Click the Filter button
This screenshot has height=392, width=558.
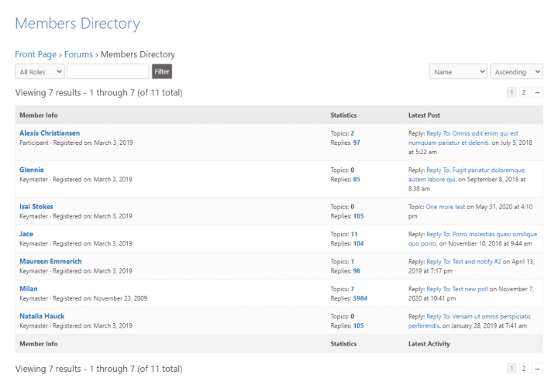click(x=162, y=71)
